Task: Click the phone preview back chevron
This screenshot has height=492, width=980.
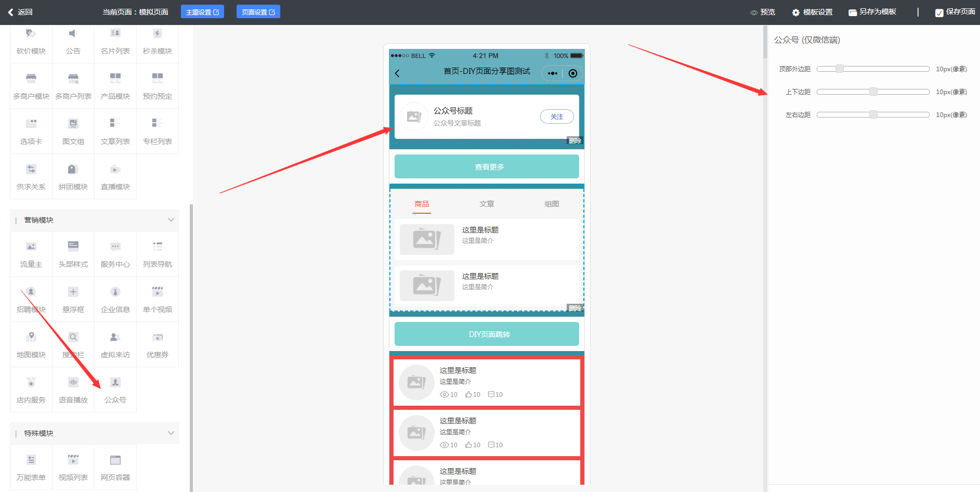Action: click(397, 73)
